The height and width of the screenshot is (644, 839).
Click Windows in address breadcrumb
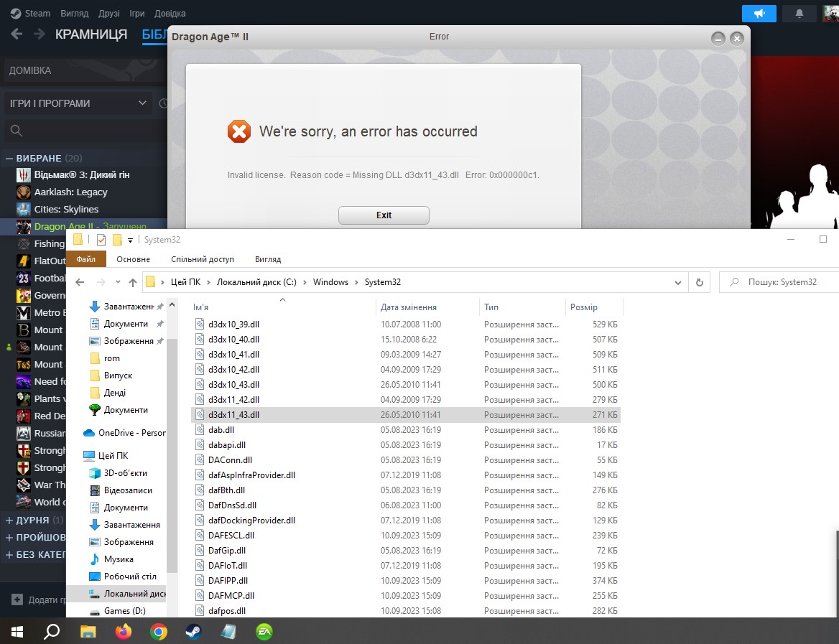pos(330,282)
